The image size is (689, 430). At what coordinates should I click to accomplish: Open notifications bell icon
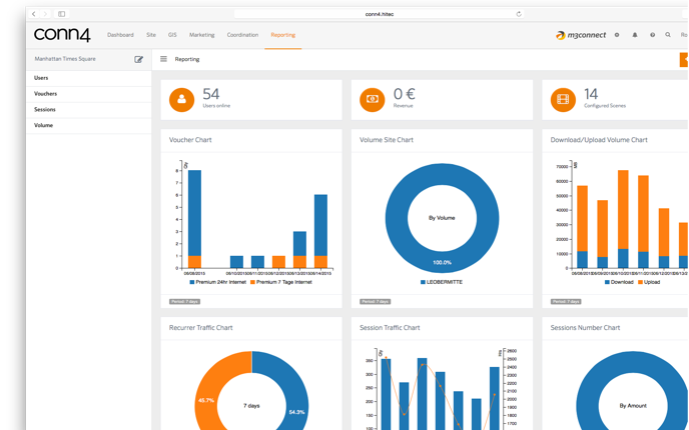pyautogui.click(x=635, y=35)
